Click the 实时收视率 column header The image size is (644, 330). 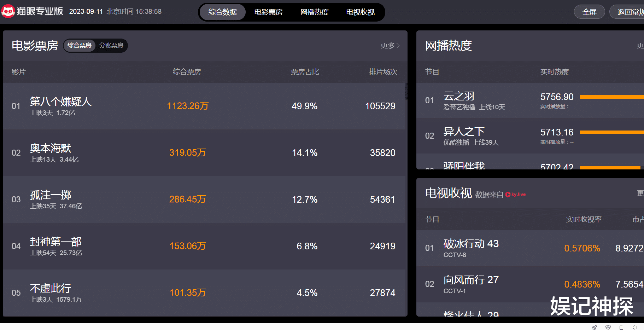point(584,219)
